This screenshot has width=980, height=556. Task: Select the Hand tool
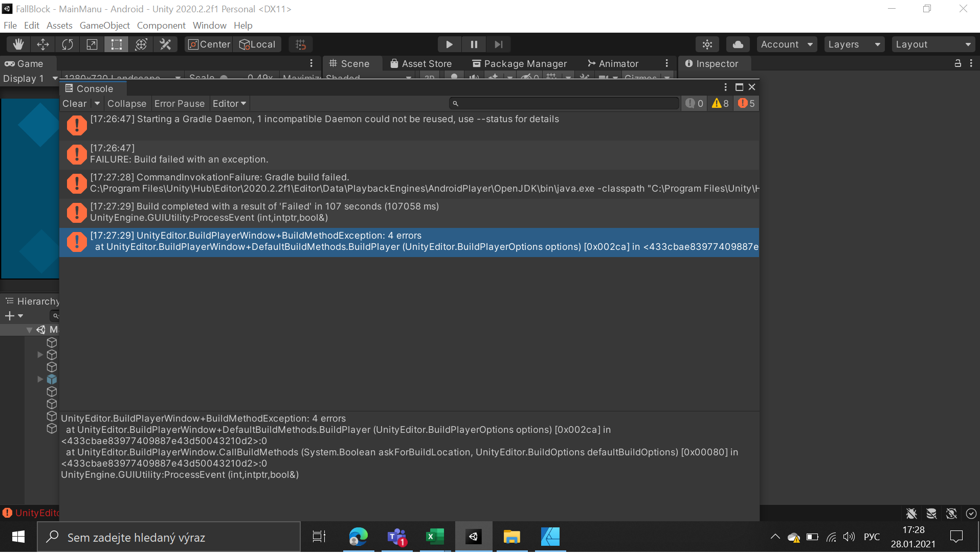18,44
